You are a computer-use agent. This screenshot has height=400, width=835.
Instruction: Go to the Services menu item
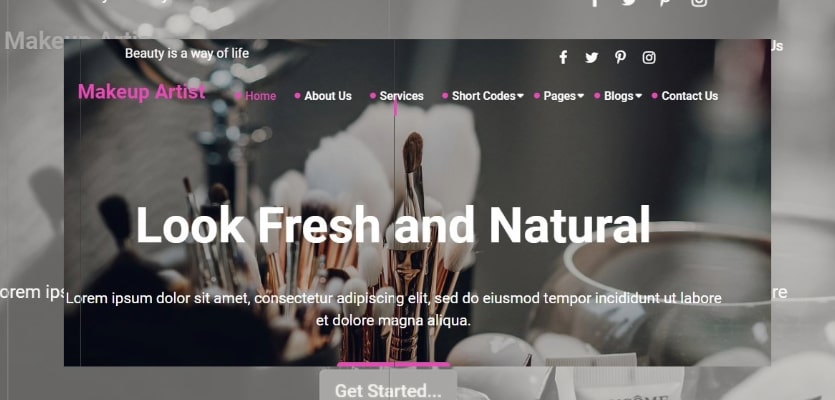pos(402,96)
